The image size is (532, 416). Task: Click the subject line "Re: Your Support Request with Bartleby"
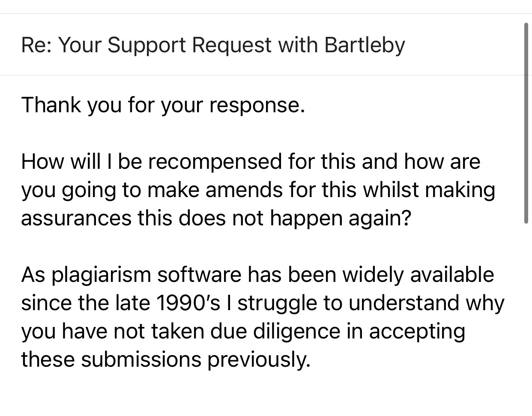[x=213, y=45]
